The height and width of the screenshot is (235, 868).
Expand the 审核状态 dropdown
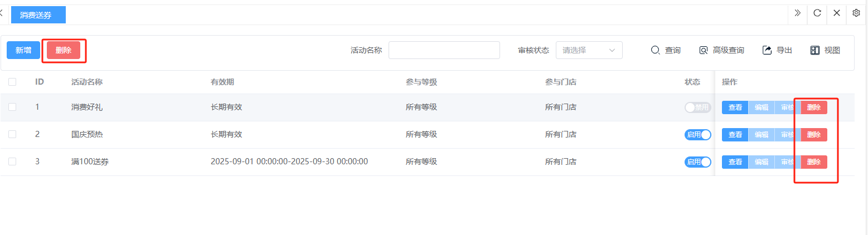[589, 50]
